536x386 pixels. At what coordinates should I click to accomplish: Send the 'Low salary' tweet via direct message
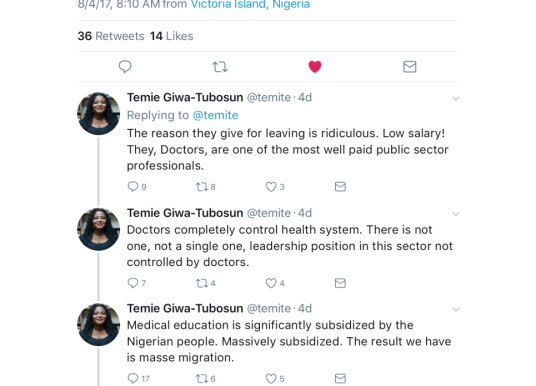coord(340,187)
